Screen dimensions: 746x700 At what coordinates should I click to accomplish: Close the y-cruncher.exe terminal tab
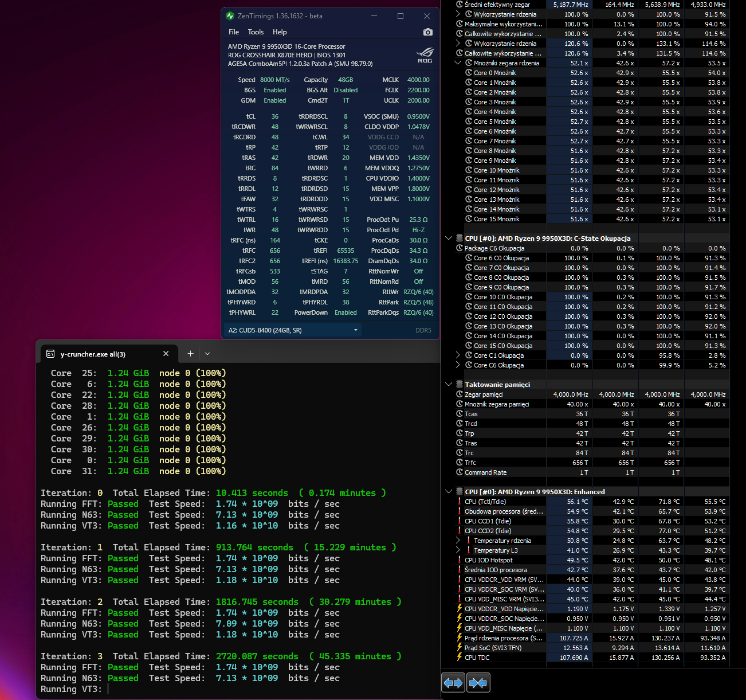click(166, 354)
